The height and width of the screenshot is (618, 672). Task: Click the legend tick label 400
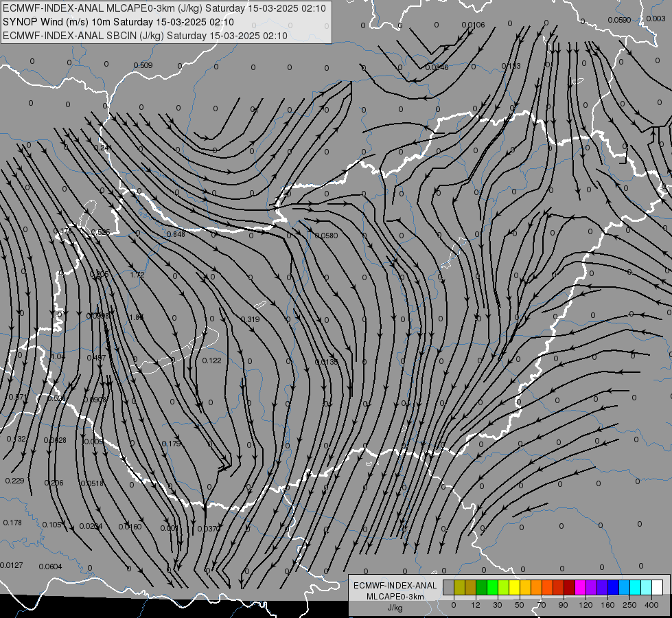pyautogui.click(x=651, y=605)
